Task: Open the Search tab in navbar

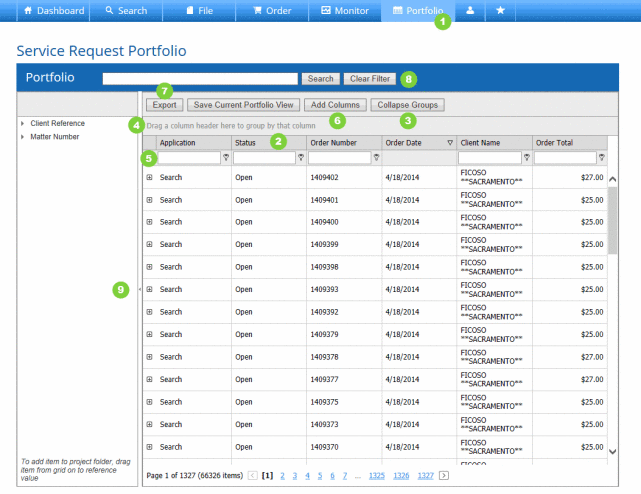Action: [126, 11]
